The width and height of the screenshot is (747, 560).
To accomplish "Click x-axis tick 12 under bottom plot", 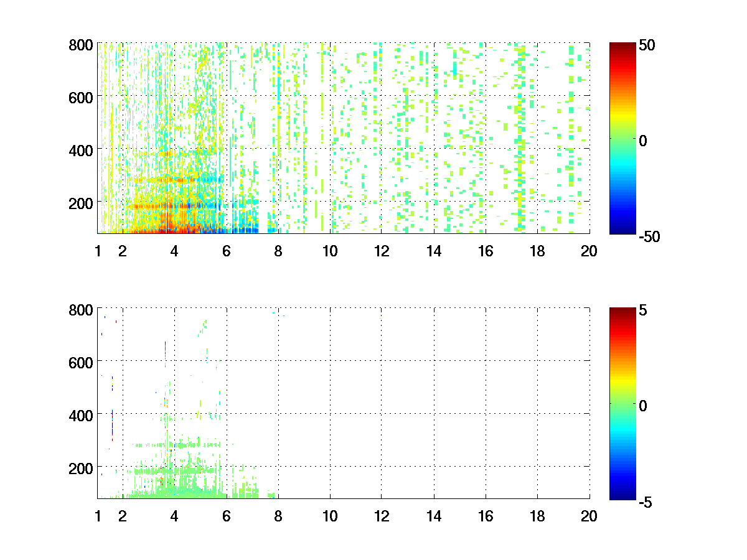I will pyautogui.click(x=382, y=516).
